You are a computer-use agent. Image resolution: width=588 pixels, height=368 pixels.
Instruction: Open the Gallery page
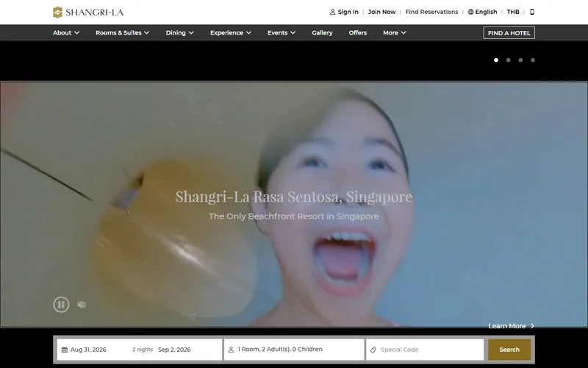[322, 32]
